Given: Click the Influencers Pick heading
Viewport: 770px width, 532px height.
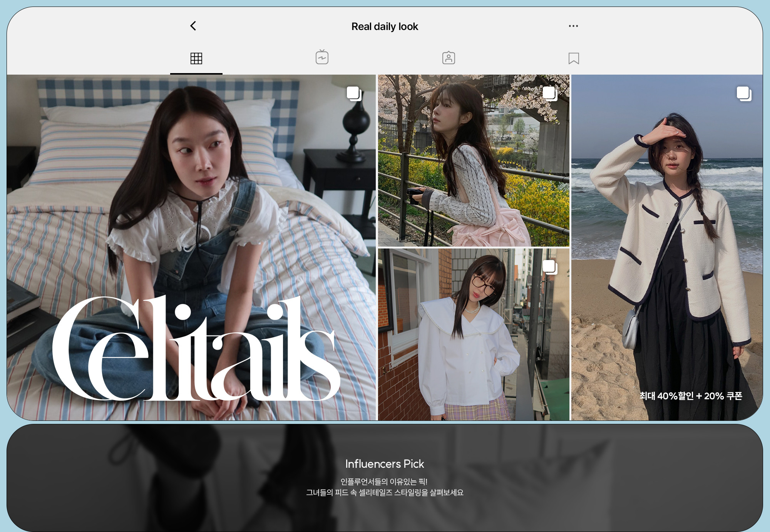Looking at the screenshot, I should (x=385, y=464).
